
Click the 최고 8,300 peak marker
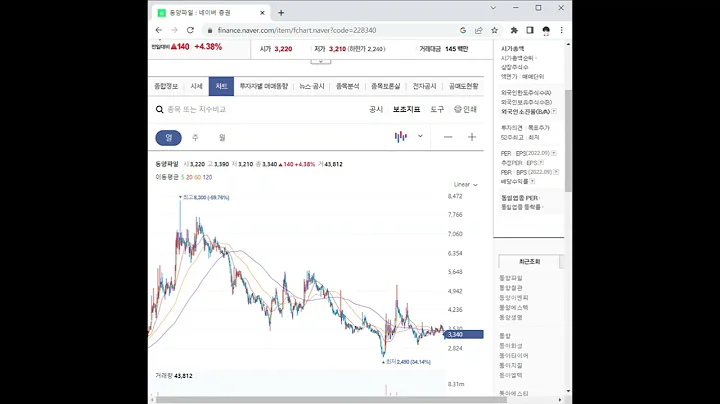tap(204, 197)
